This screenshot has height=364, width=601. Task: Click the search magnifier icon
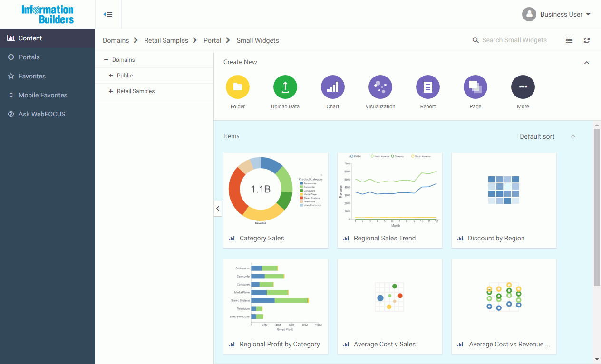click(x=475, y=40)
